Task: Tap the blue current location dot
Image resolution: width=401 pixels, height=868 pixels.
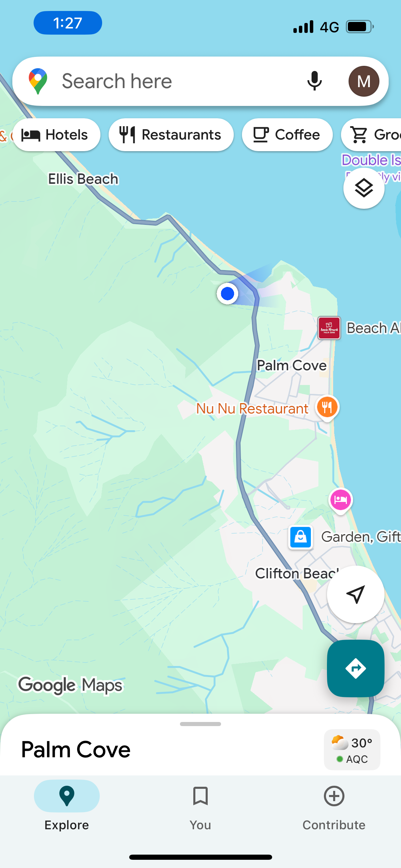Action: (228, 293)
